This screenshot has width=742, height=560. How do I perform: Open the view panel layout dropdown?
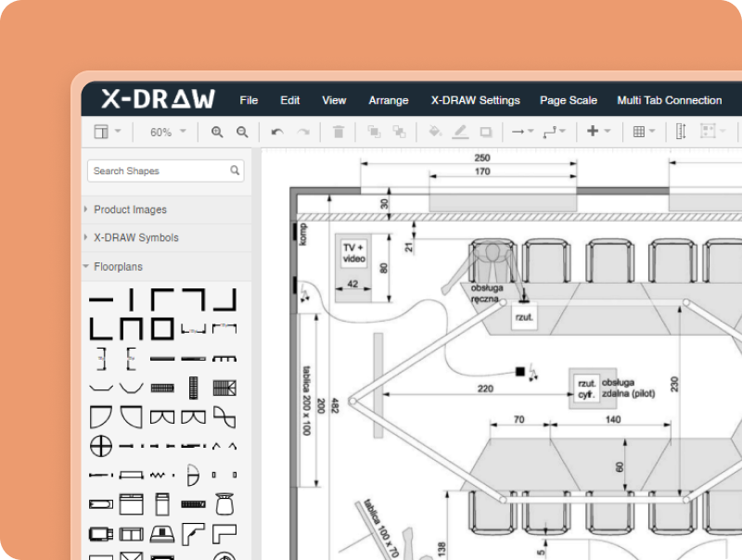click(108, 132)
